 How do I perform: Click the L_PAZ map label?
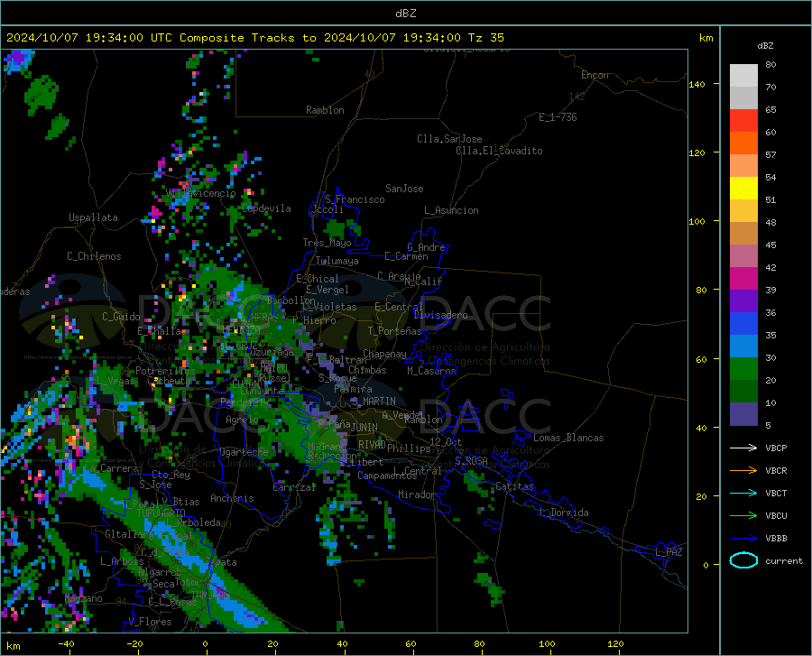669,552
